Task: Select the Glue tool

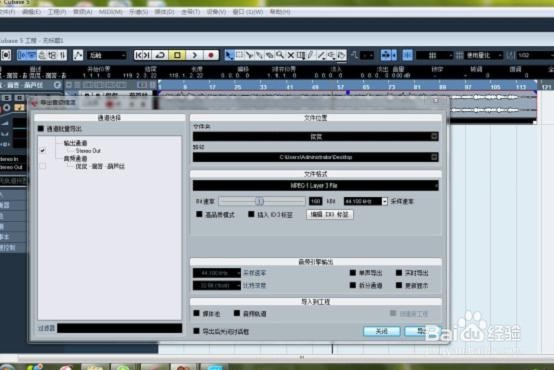Action: pyautogui.click(x=260, y=55)
